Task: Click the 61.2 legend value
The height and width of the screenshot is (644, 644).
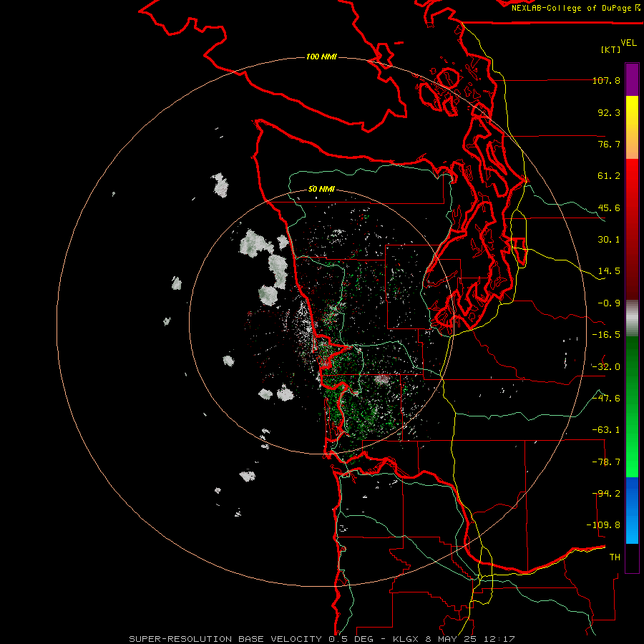Action: (609, 176)
